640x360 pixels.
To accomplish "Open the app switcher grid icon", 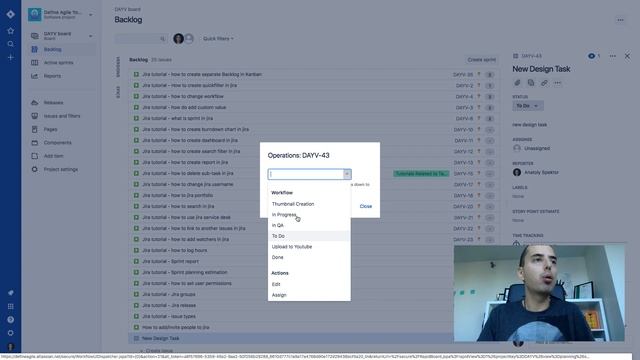I will (x=11, y=306).
